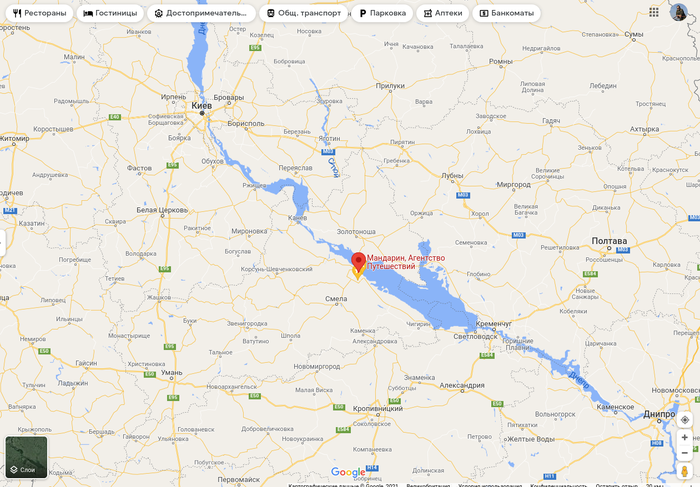
Task: Open the Слои layers thumbnail
Action: 26,457
